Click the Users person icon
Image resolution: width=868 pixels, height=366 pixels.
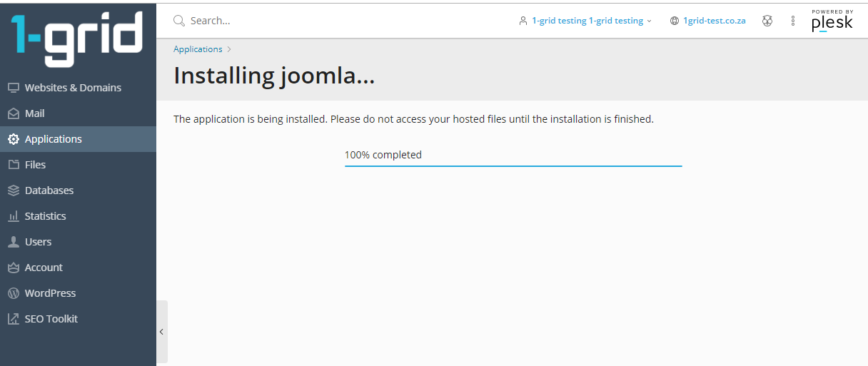(x=13, y=242)
